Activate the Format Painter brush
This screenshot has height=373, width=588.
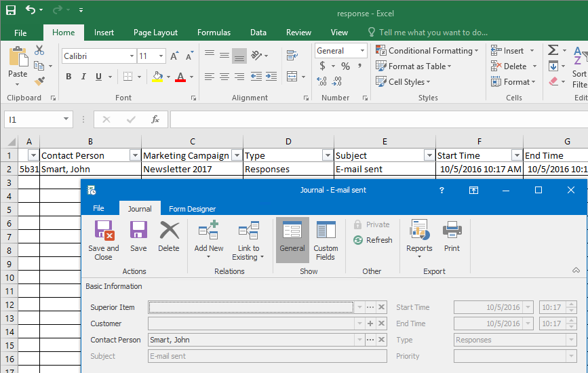coord(39,81)
